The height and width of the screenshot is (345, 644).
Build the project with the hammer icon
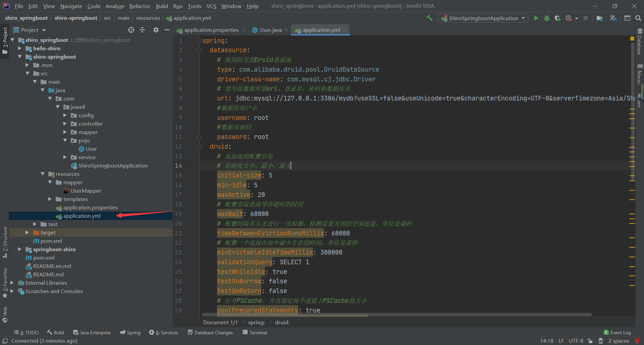[429, 18]
